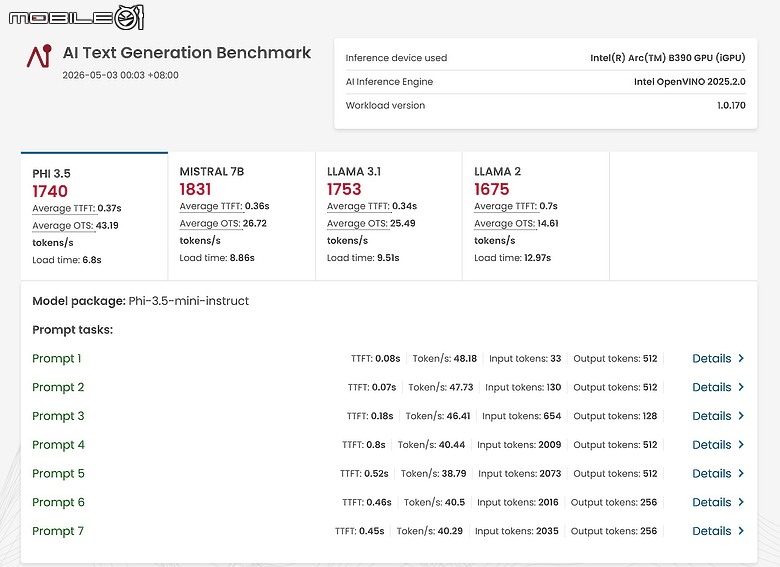Click the LLAMA 3.1 score 1753
This screenshot has height=567, width=780.
point(344,189)
